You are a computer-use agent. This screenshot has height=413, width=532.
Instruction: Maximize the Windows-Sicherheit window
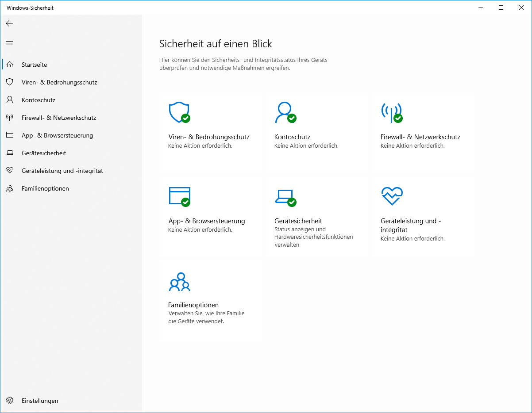click(501, 8)
